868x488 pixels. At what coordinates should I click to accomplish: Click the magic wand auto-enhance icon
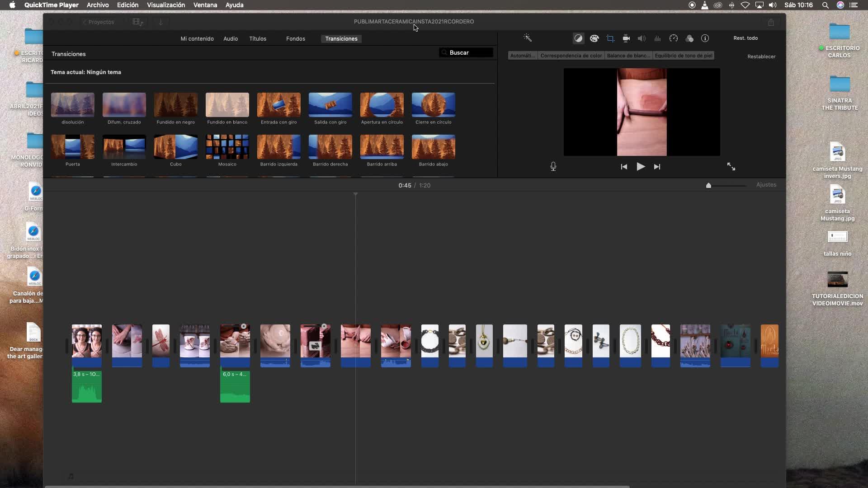528,38
